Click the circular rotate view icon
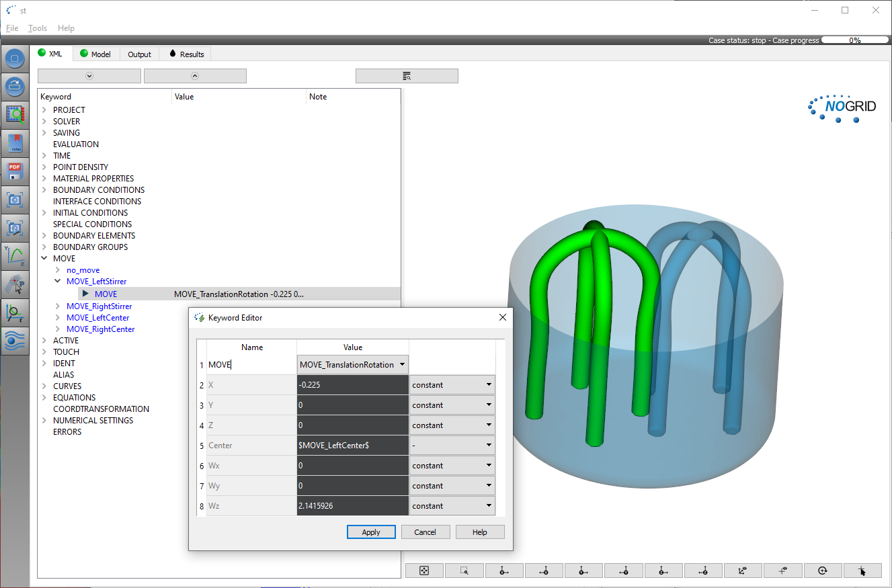This screenshot has width=892, height=588. (823, 571)
